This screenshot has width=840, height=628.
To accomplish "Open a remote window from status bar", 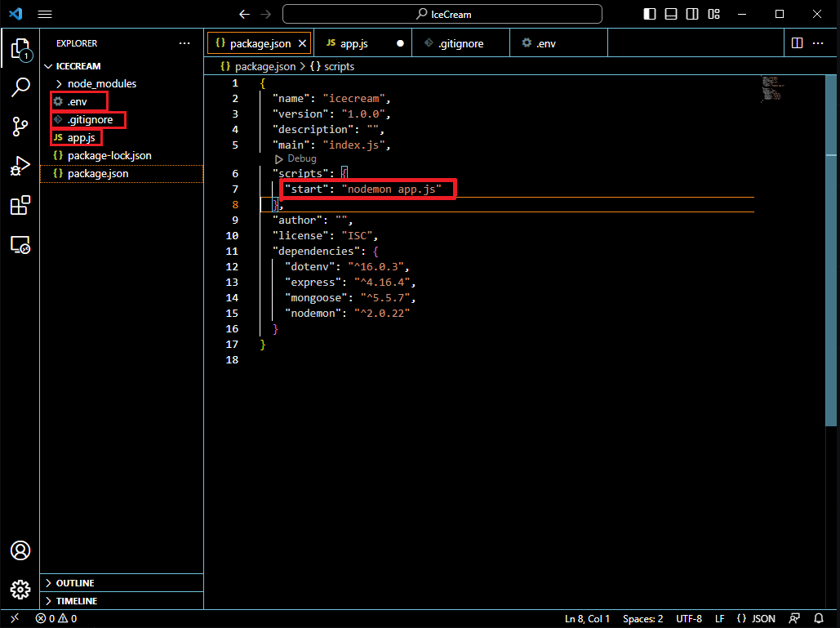I will point(15,618).
